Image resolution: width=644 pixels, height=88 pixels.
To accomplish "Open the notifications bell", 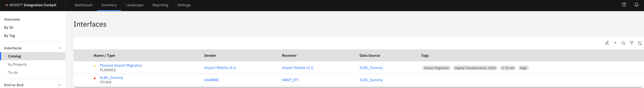I will coord(636,5).
